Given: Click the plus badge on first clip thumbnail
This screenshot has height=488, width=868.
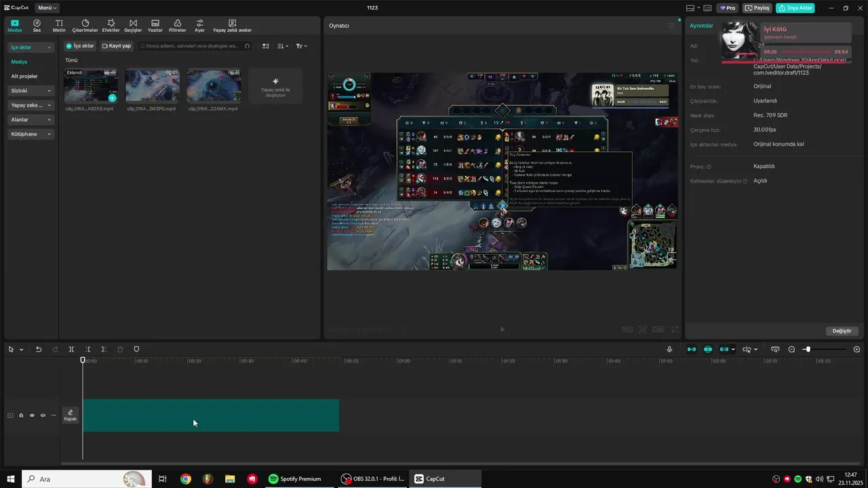Looking at the screenshot, I should [112, 98].
